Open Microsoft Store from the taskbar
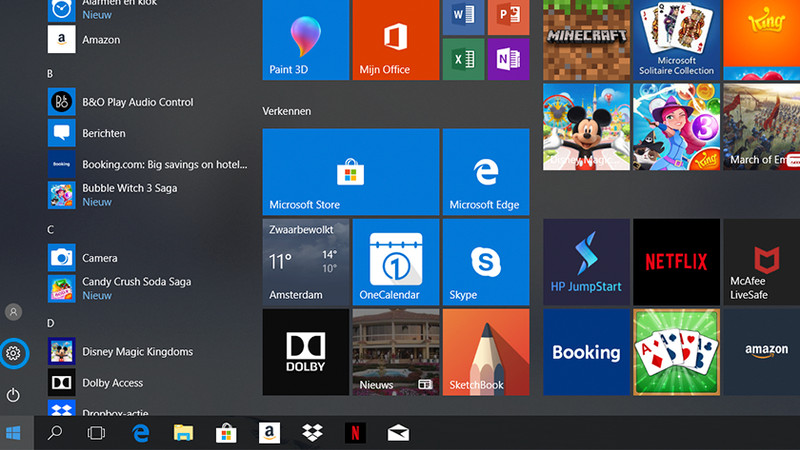 click(x=226, y=433)
